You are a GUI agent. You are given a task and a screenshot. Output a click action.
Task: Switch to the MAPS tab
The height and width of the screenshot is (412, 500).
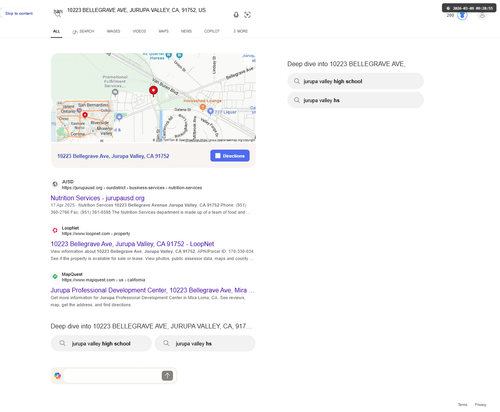tap(163, 31)
